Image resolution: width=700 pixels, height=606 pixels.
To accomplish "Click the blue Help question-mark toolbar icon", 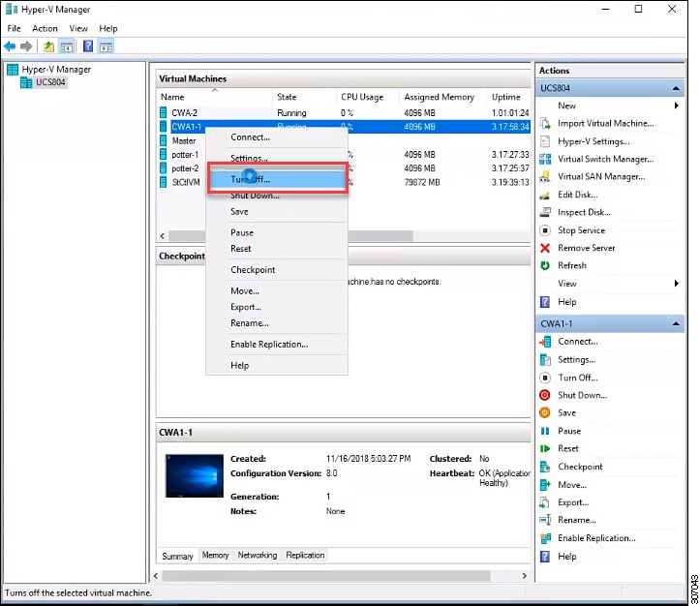I will [88, 45].
